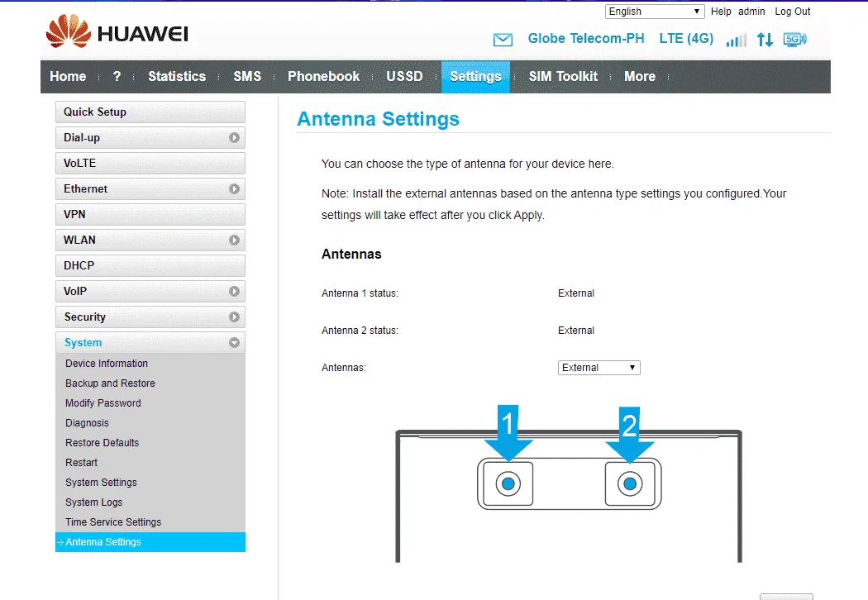Screen dimensions: 868x600
Task: Open the Ethernet sidebar section
Action: [x=150, y=189]
